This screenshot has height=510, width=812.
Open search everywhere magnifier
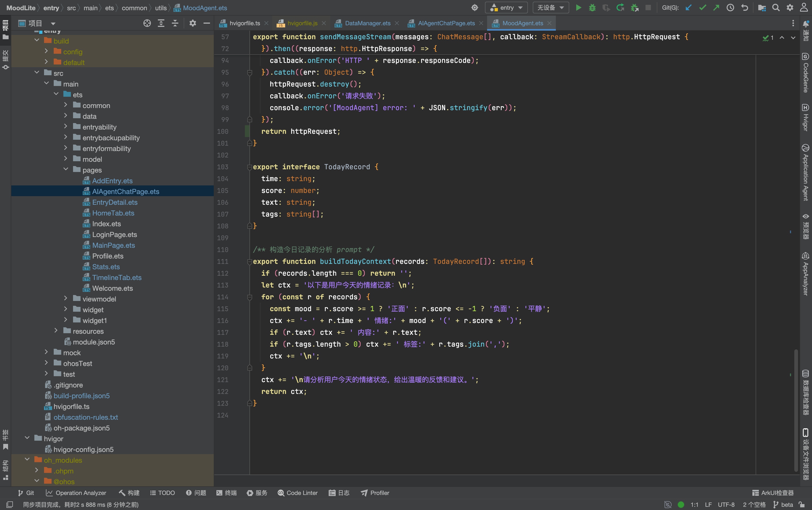pyautogui.click(x=776, y=8)
